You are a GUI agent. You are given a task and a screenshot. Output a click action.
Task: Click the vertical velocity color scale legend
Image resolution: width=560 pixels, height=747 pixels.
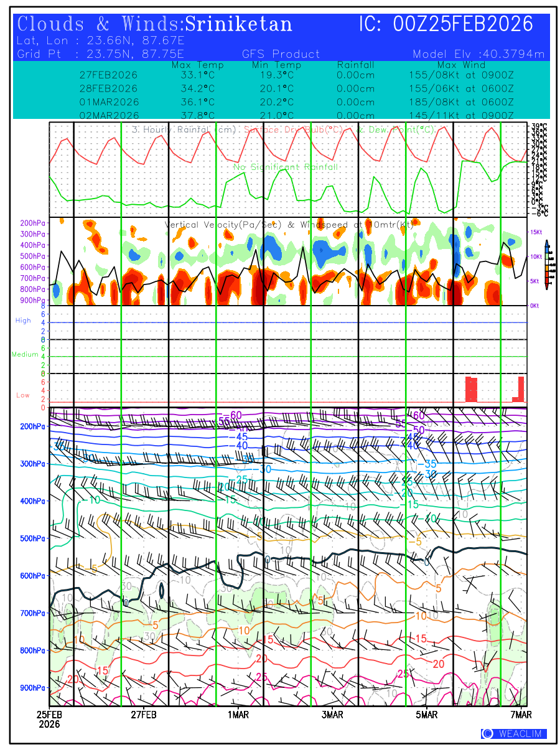pyautogui.click(x=546, y=265)
